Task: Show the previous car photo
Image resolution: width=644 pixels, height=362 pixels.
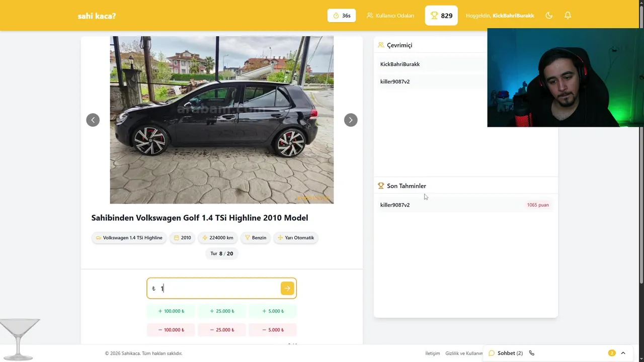Action: click(x=93, y=120)
